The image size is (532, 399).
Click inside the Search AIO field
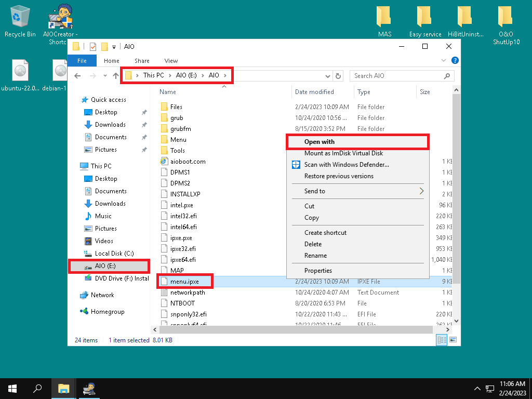(x=396, y=76)
